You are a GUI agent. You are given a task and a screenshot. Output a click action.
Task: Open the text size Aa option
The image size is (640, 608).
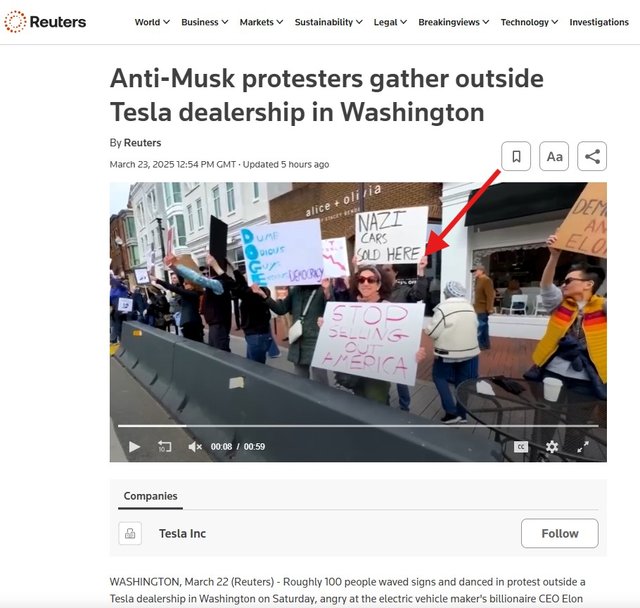[554, 156]
